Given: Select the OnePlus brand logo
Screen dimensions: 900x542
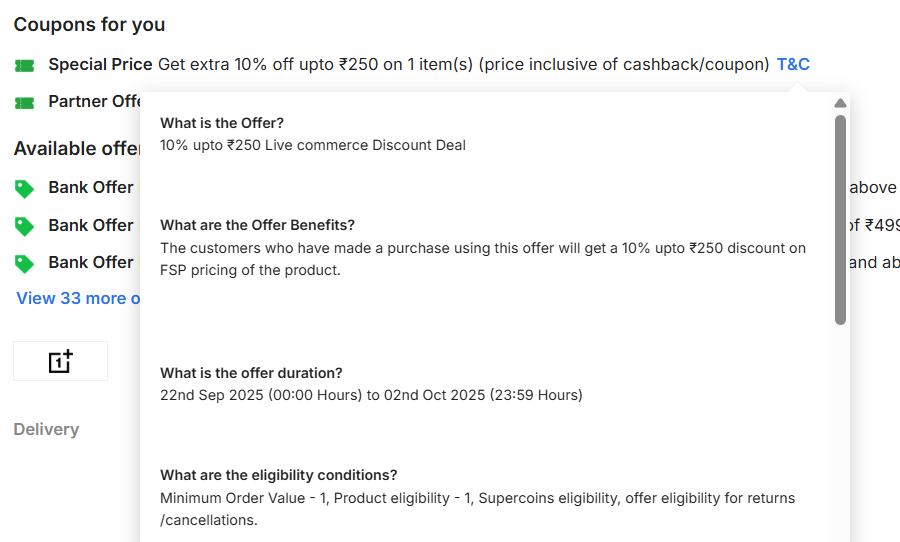Looking at the screenshot, I should (x=60, y=361).
